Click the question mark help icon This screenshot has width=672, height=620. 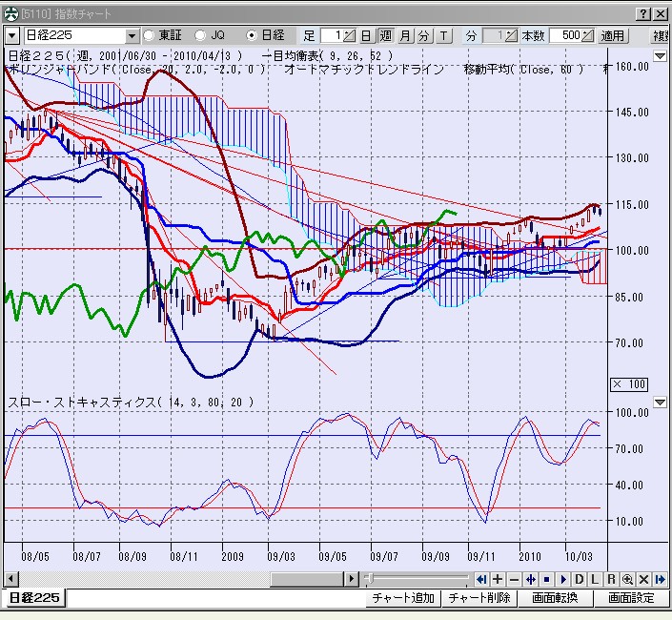click(x=643, y=14)
